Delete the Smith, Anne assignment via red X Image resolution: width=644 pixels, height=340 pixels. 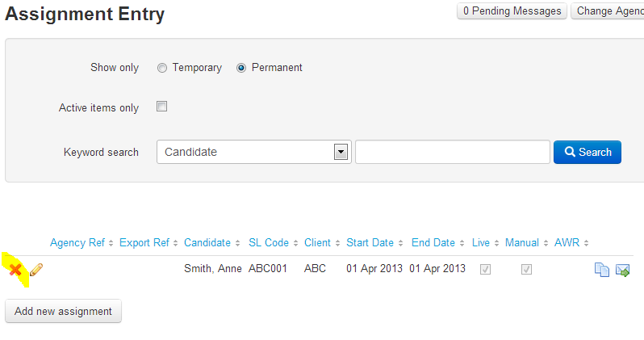click(x=15, y=270)
